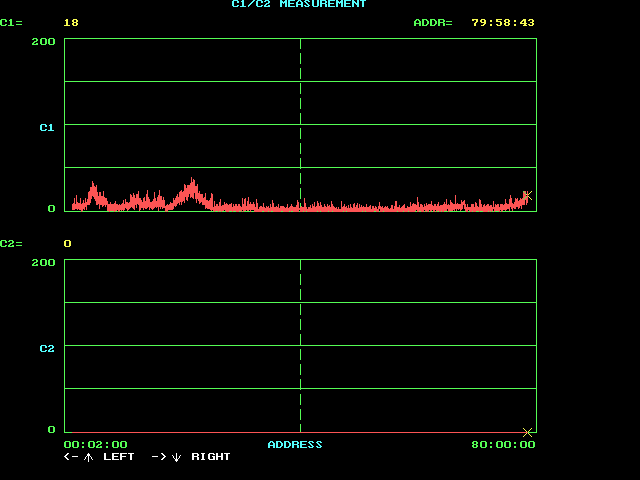Click the RIGHT key hint text
The image size is (640, 480).
[211, 457]
